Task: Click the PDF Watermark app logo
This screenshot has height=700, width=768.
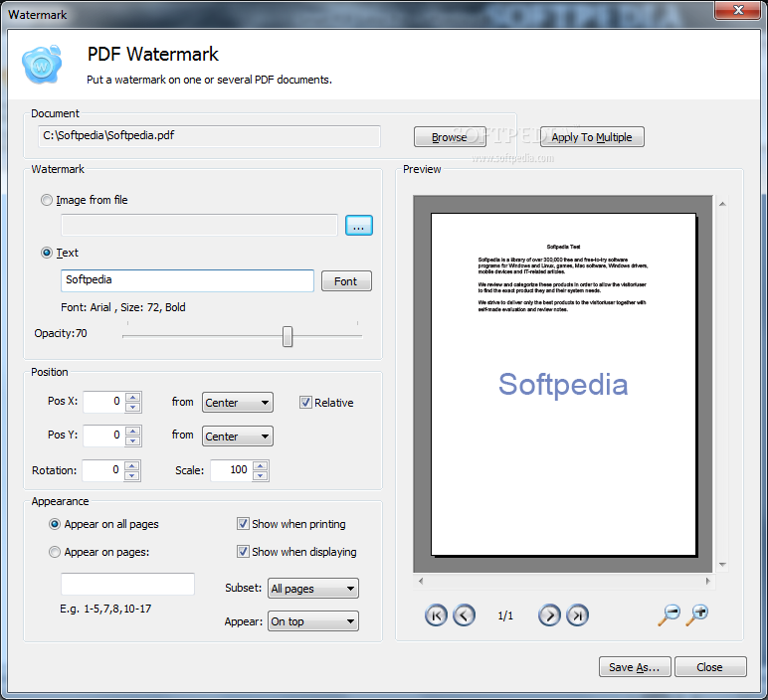Action: click(x=42, y=64)
